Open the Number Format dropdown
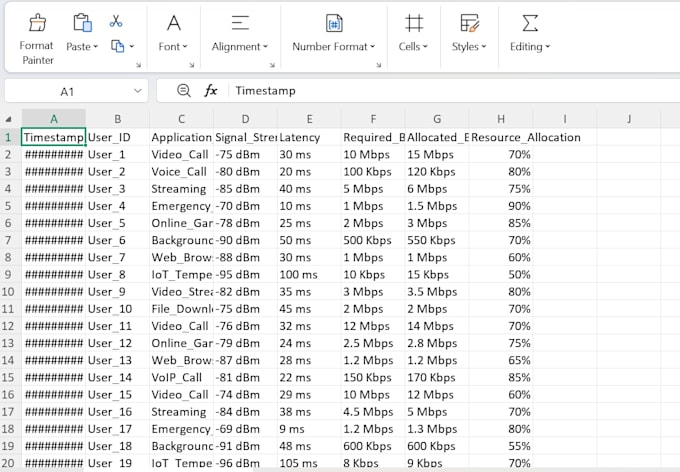The width and height of the screenshot is (680, 472). click(373, 46)
